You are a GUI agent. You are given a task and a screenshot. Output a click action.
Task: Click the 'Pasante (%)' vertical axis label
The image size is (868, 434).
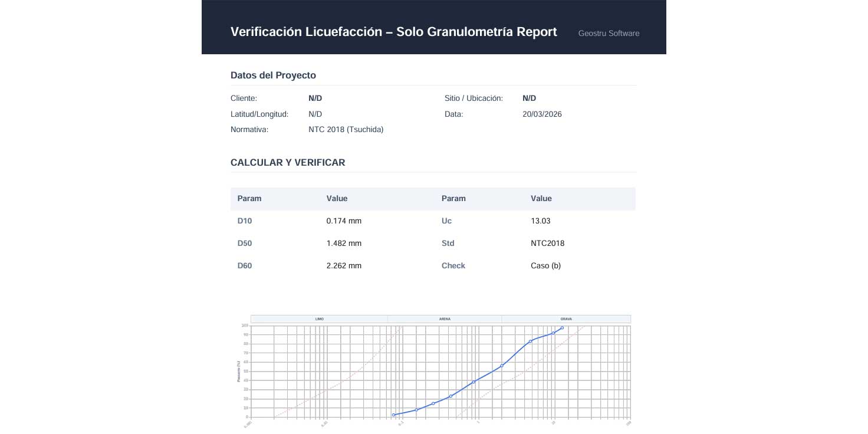click(238, 371)
